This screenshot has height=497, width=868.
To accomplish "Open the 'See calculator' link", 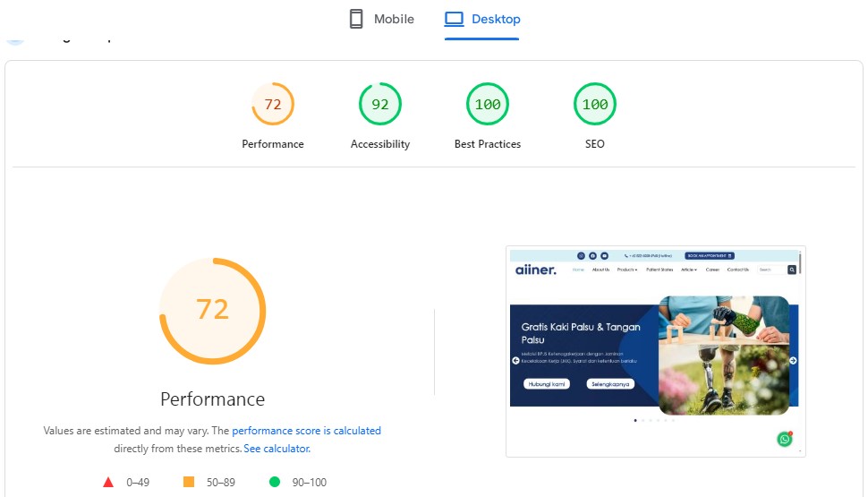I will pos(277,449).
